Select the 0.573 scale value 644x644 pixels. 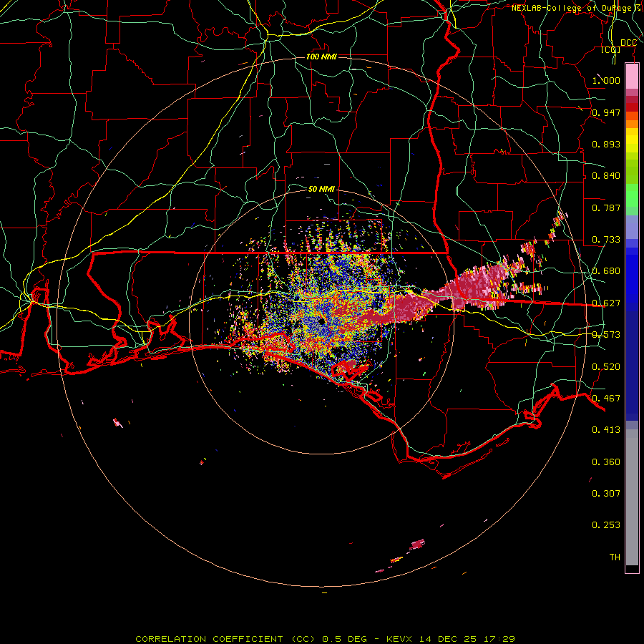pyautogui.click(x=606, y=335)
